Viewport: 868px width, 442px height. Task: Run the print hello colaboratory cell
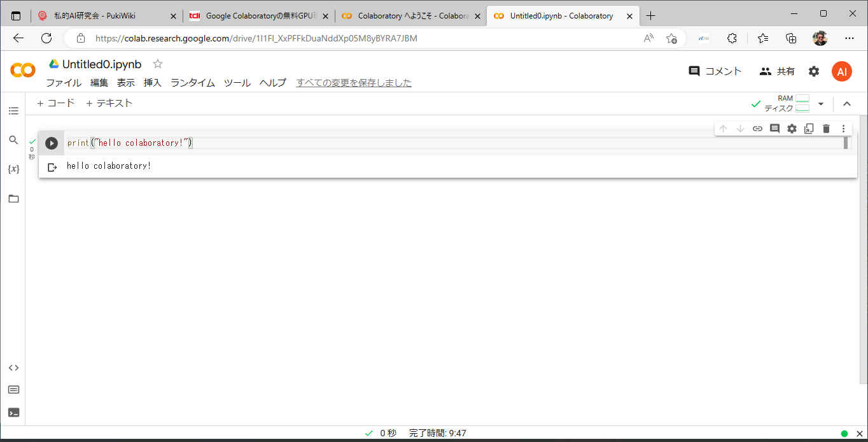point(52,143)
